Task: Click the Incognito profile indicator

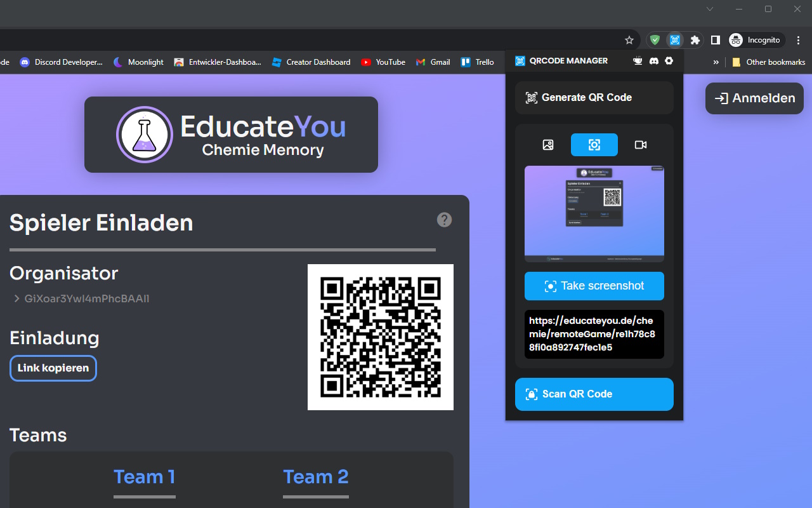Action: pyautogui.click(x=756, y=39)
